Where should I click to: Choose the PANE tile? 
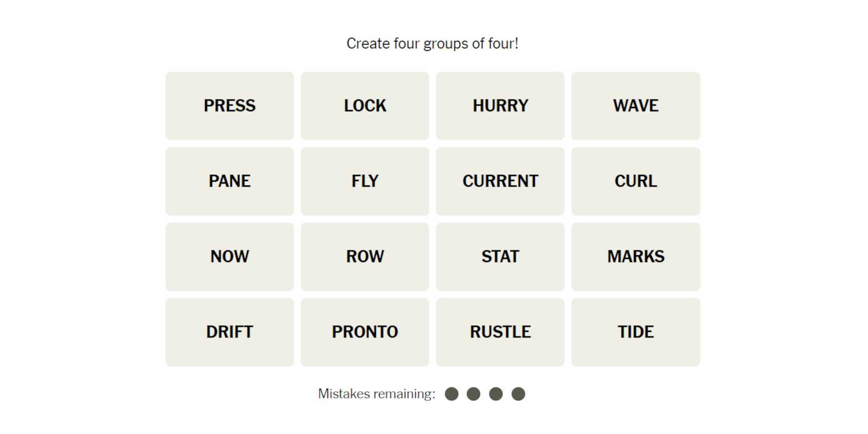pos(229,181)
